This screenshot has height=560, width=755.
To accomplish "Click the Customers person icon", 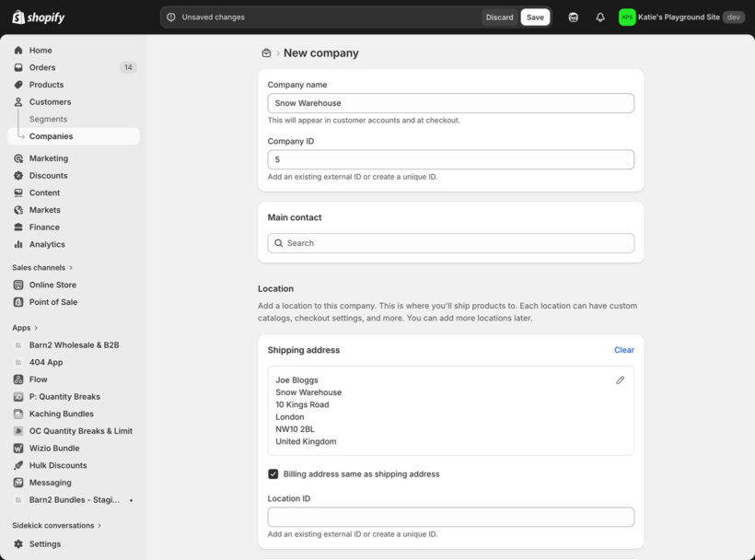I will [18, 102].
